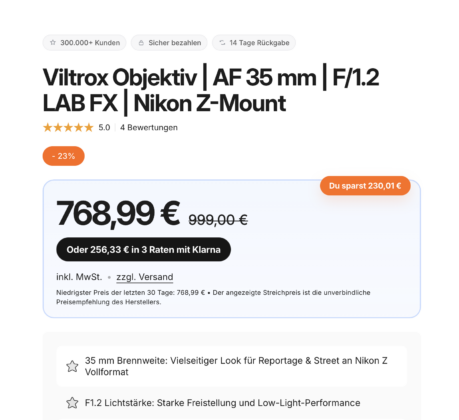This screenshot has width=459, height=420.
Task: Open the zzgl. Versand shipping link
Action: click(145, 277)
